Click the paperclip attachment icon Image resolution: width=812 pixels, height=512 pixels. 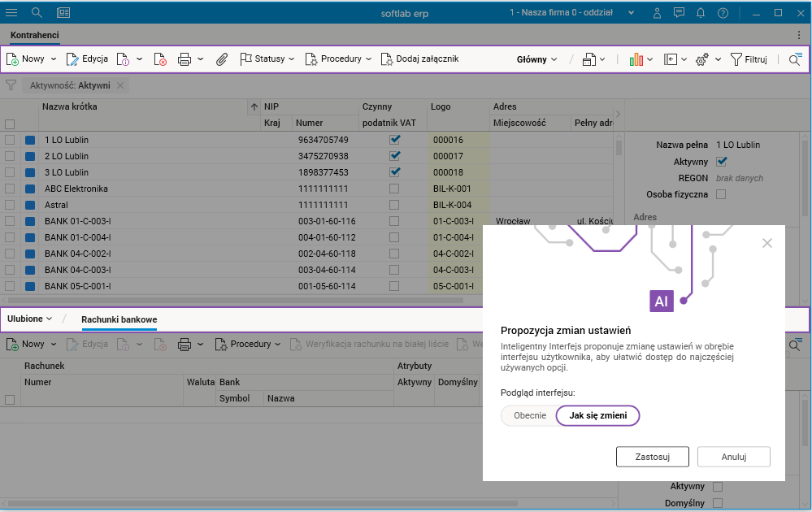click(x=221, y=59)
